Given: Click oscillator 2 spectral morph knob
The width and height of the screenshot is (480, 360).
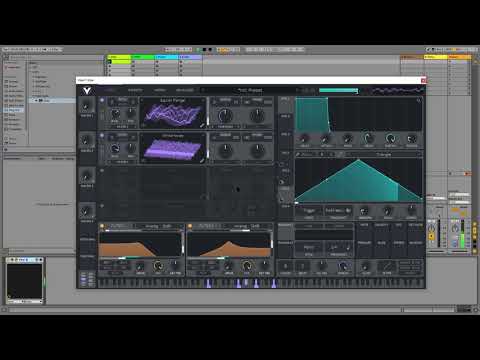Looking at the screenshot, I should 225,151.
